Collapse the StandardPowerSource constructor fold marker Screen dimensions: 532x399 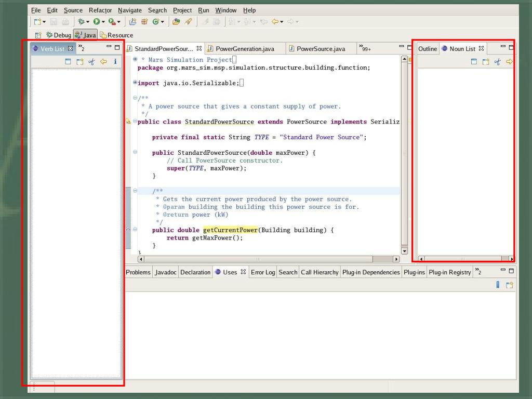(135, 152)
